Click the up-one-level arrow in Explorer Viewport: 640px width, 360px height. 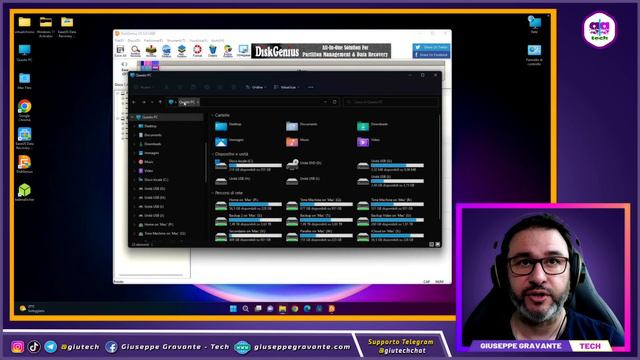pyautogui.click(x=160, y=102)
